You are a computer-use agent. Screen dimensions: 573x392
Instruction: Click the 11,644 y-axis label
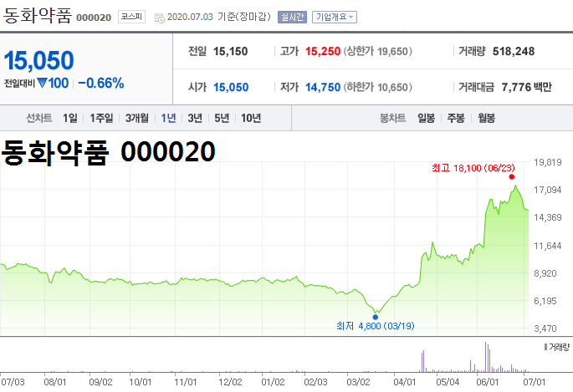(x=547, y=246)
